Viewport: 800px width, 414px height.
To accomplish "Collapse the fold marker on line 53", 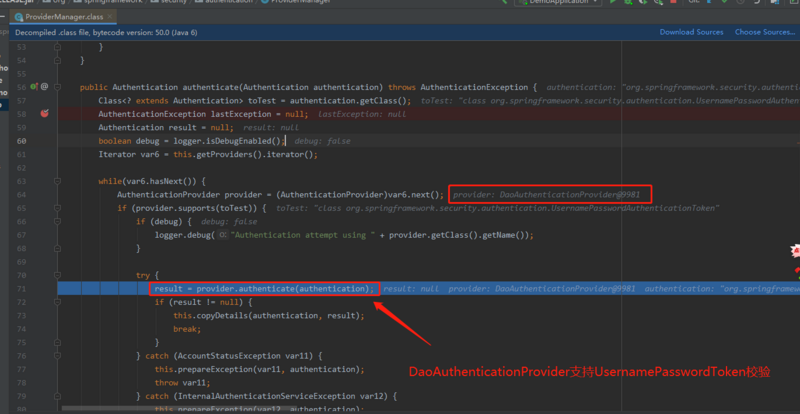I will pos(57,47).
